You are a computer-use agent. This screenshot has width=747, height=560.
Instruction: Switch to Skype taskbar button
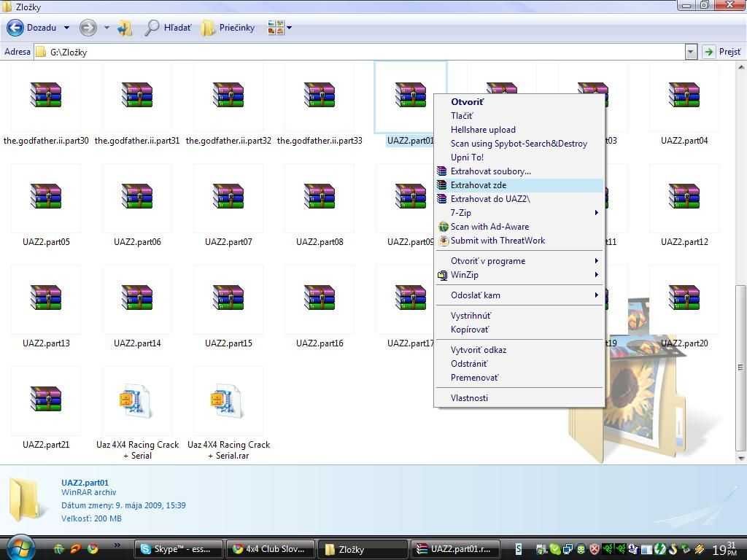(179, 549)
